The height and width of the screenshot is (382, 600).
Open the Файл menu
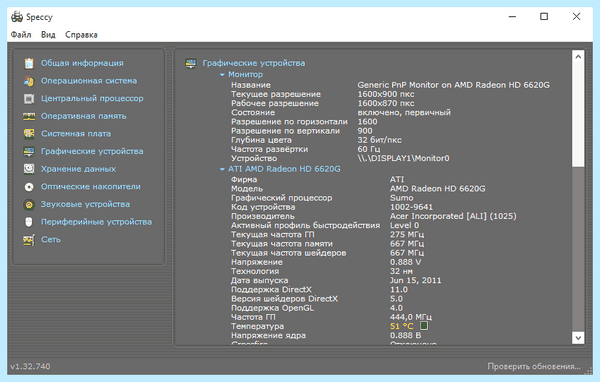click(21, 35)
